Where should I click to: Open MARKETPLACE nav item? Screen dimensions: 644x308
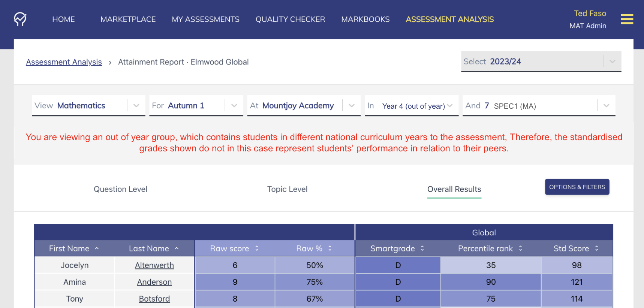pos(128,19)
